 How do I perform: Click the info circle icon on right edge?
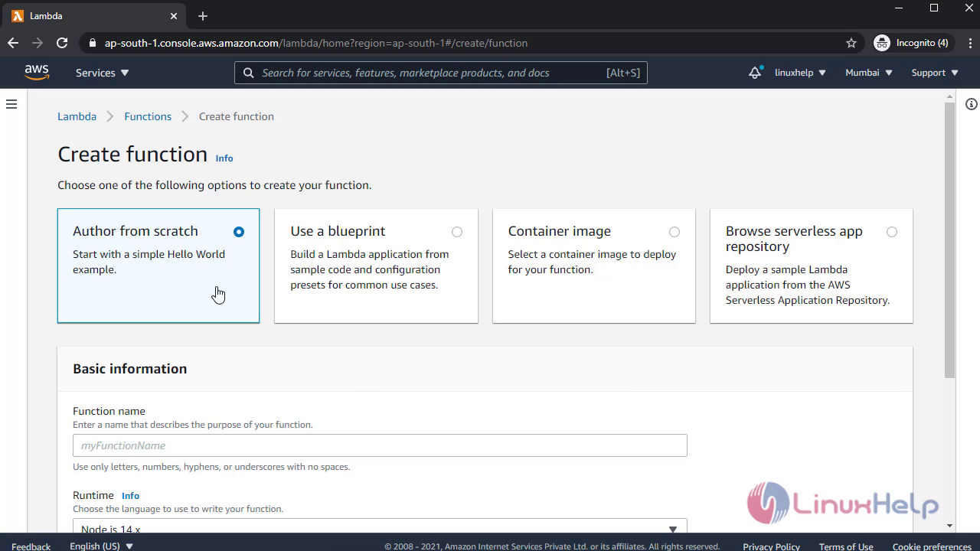(972, 104)
